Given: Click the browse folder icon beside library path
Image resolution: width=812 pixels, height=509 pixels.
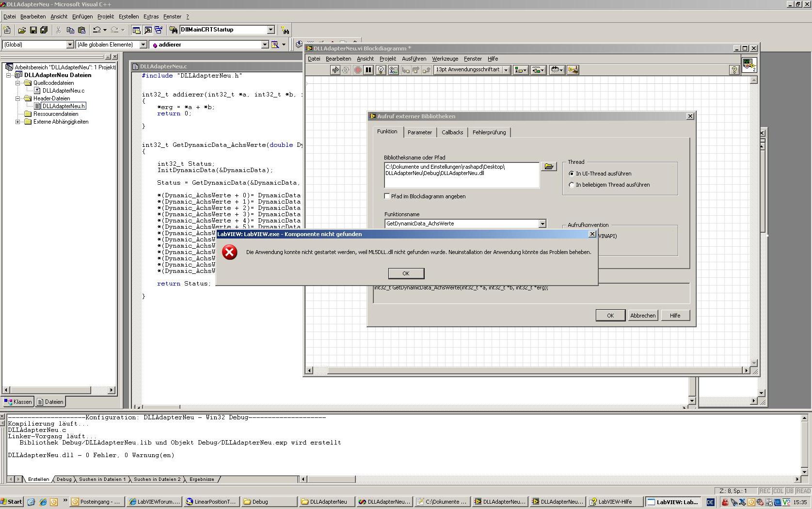Looking at the screenshot, I should (x=549, y=167).
